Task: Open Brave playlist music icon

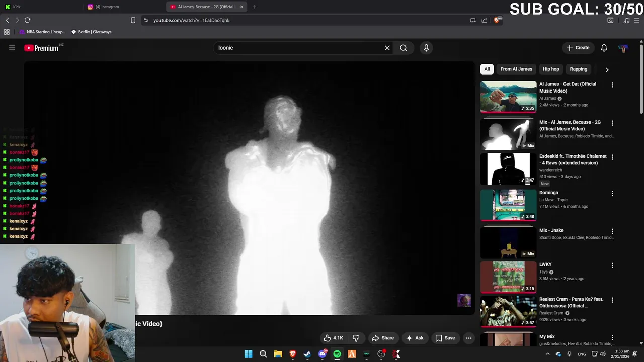Action: [x=626, y=20]
